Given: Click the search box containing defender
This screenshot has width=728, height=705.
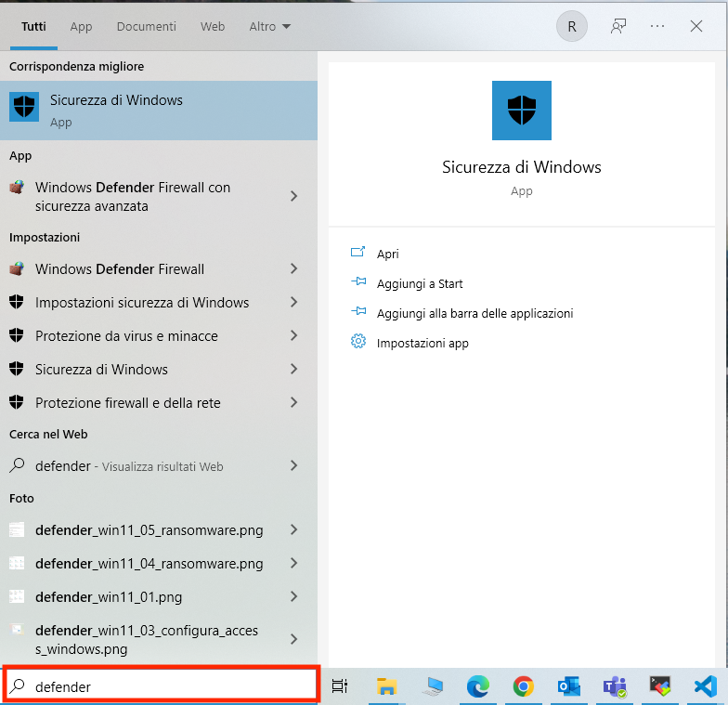Looking at the screenshot, I should click(162, 685).
